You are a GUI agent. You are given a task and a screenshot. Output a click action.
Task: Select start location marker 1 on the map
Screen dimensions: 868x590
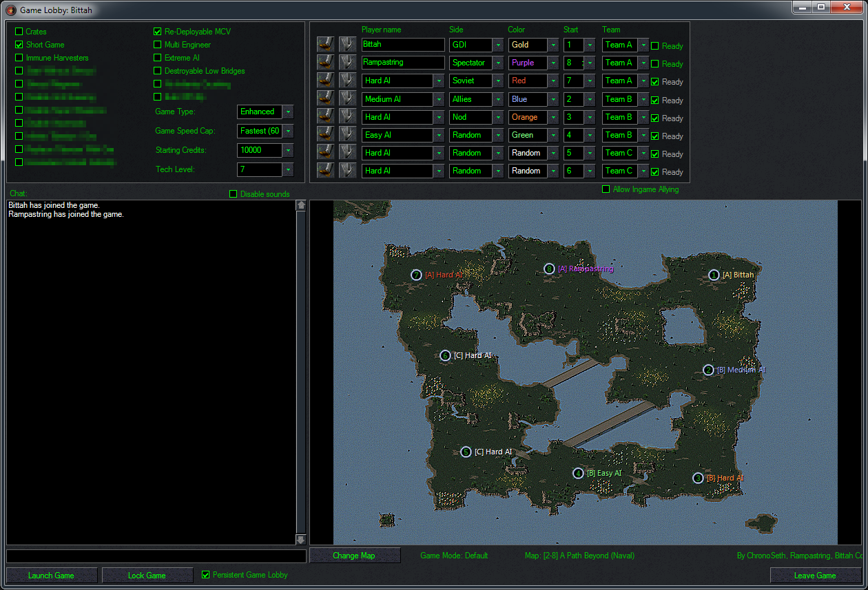[714, 275]
